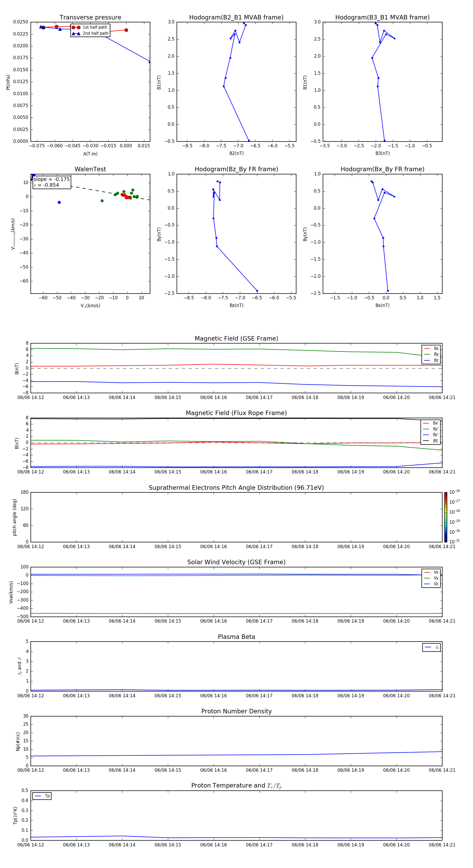Select the Hodogram(B2_B1 MVAB frame) title
This screenshot has height=868, width=473.
(x=236, y=18)
